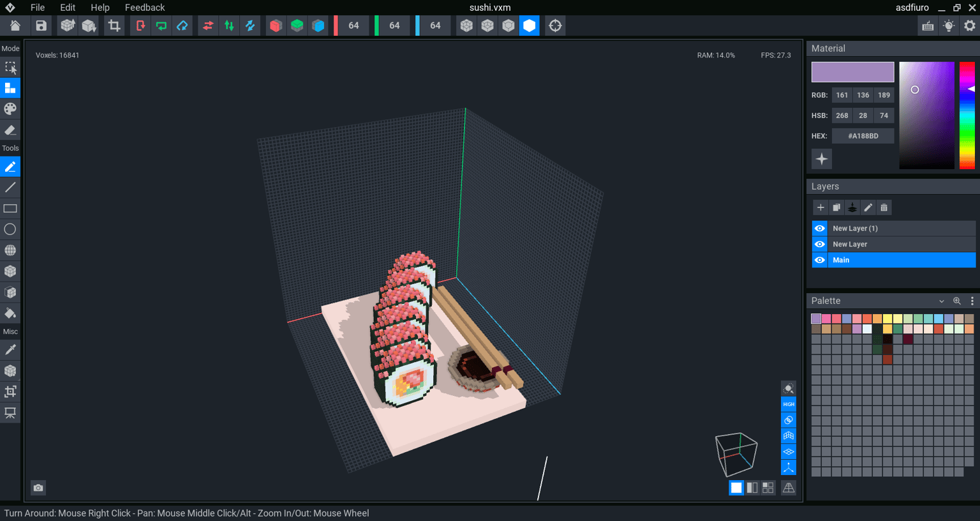This screenshot has width=980, height=521.
Task: Rotate model around the blue axis
Action: pyautogui.click(x=182, y=26)
